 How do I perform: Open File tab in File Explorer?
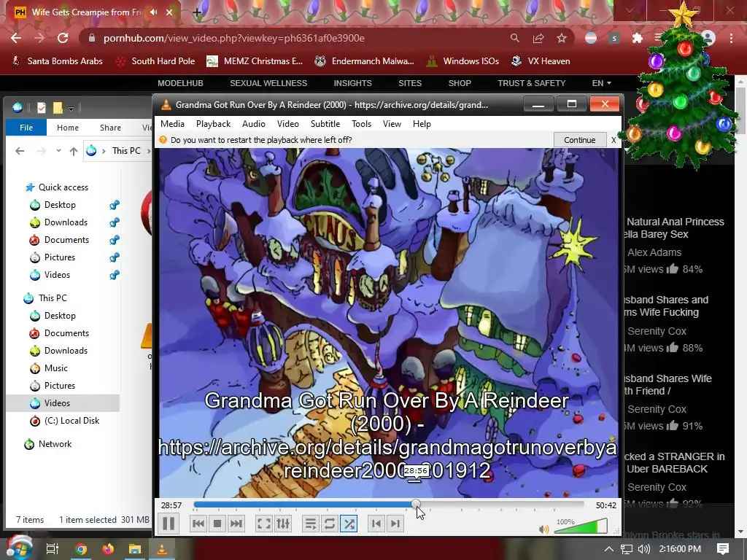[26, 128]
